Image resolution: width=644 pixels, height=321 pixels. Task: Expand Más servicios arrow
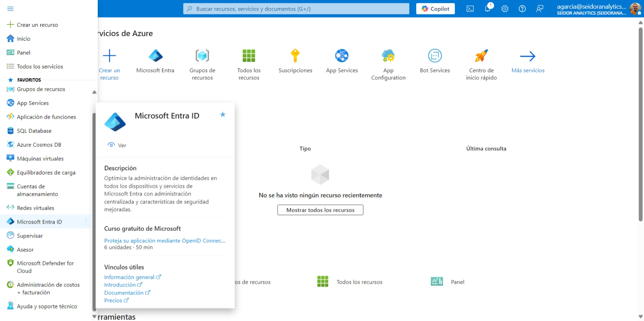coord(528,57)
